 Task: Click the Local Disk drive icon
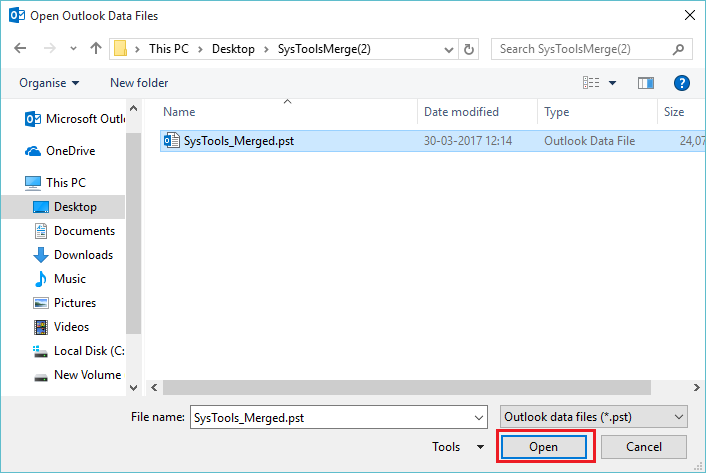point(41,351)
